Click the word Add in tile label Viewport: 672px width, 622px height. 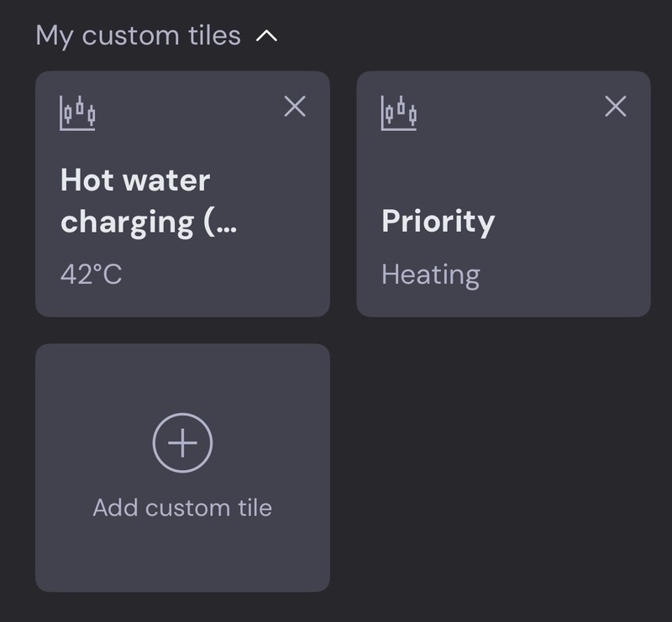114,508
